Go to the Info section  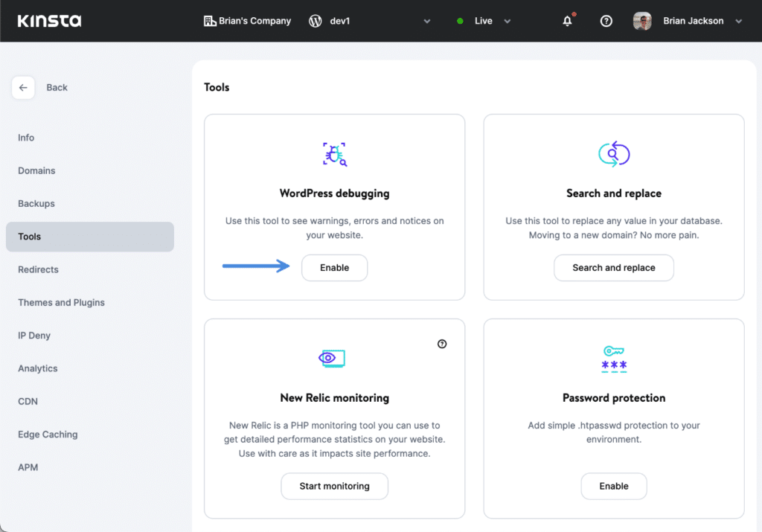[x=26, y=138]
